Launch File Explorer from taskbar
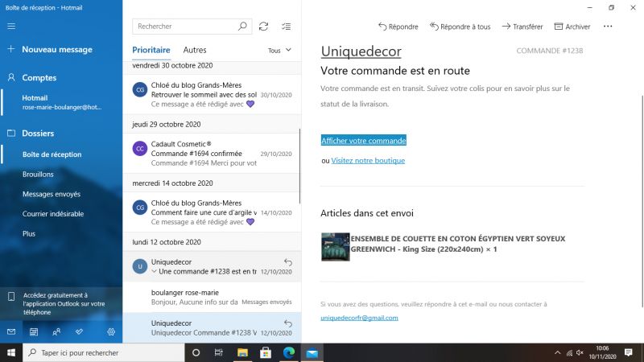 point(242,352)
